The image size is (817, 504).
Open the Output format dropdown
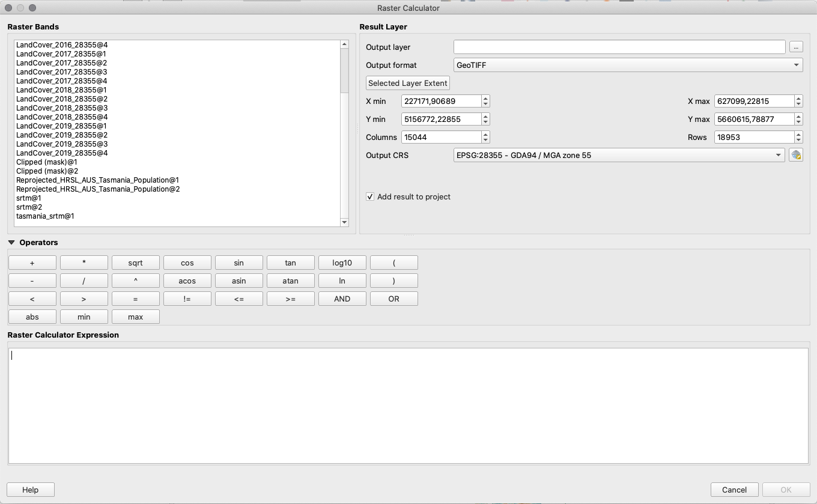click(628, 65)
